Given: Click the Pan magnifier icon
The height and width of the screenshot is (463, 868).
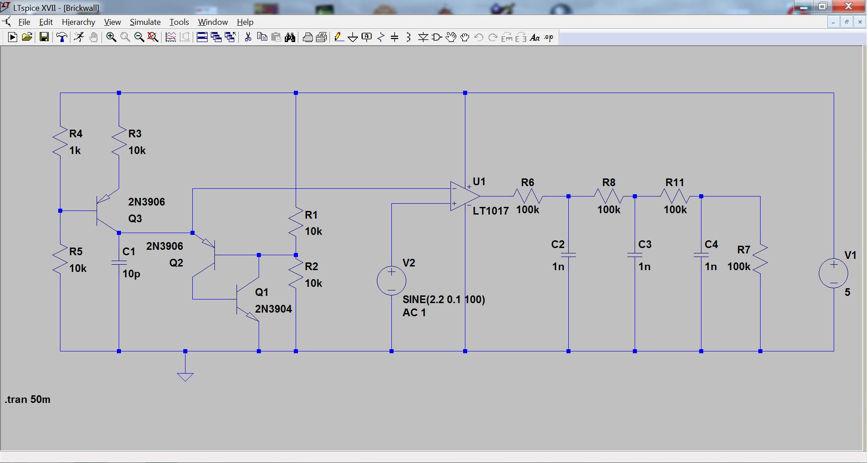Looking at the screenshot, I should point(125,37).
